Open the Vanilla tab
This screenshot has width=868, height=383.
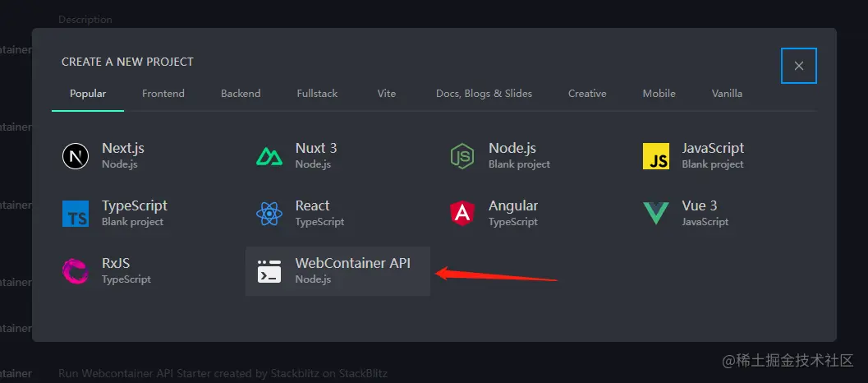[x=727, y=94]
